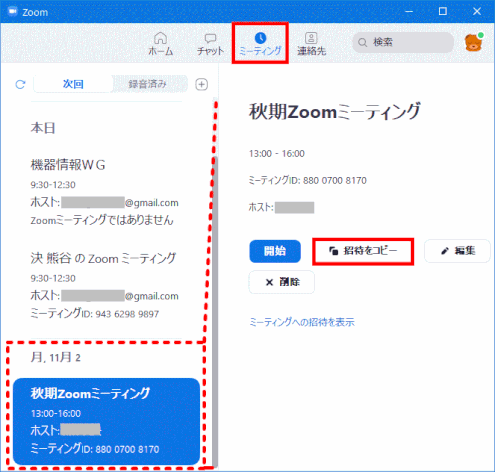
Task: Start the meeting with 開始 button
Action: [275, 251]
